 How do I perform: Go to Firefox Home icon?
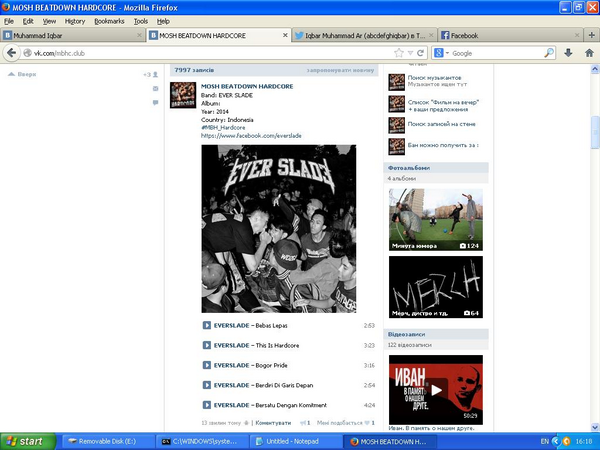[589, 53]
